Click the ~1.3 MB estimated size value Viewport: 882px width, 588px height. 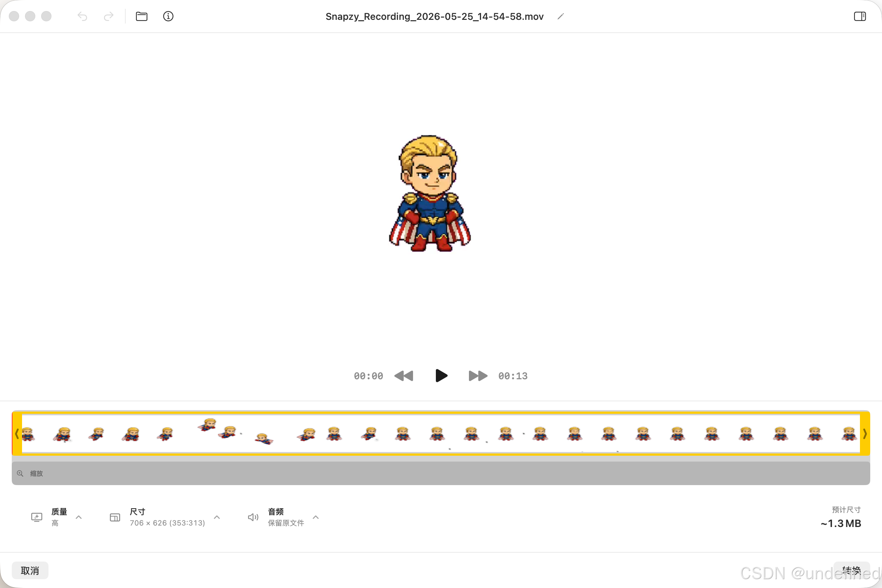tap(841, 523)
